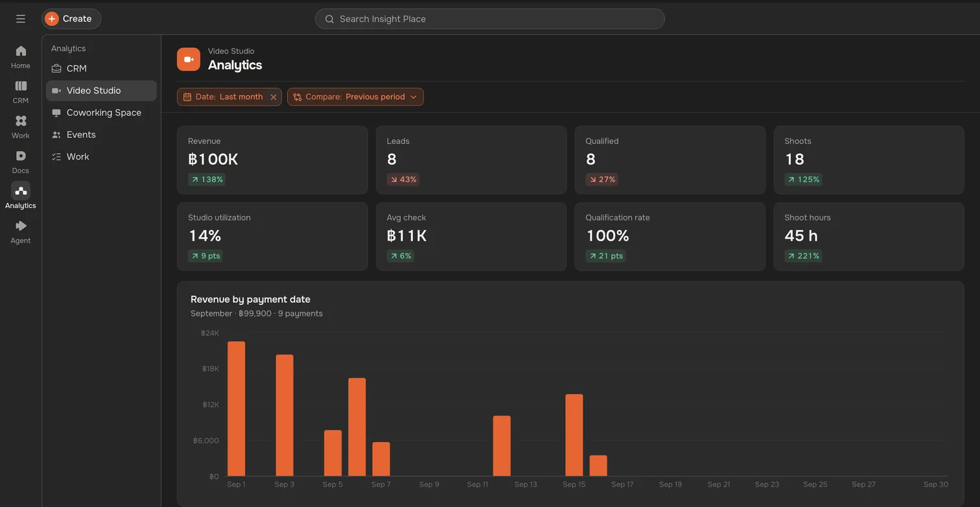Click the Shoots metric card
The image size is (980, 507).
tap(869, 160)
